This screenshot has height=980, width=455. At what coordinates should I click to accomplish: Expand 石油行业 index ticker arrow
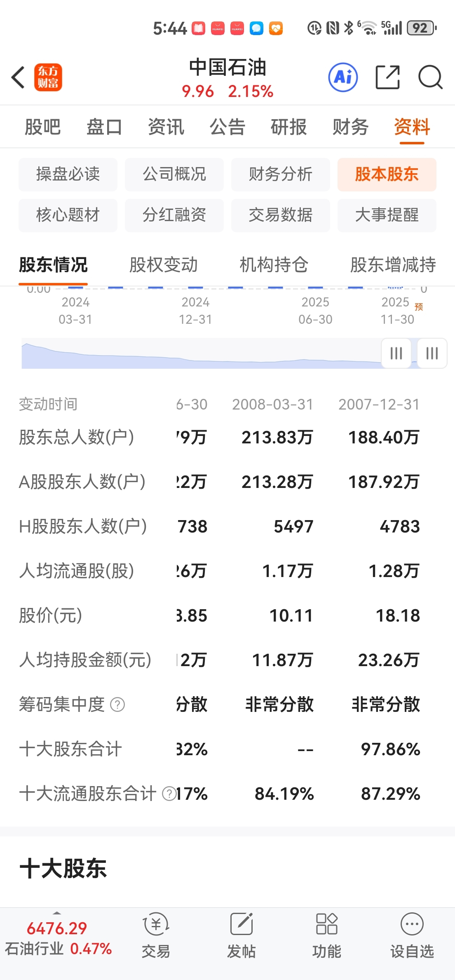[57, 913]
